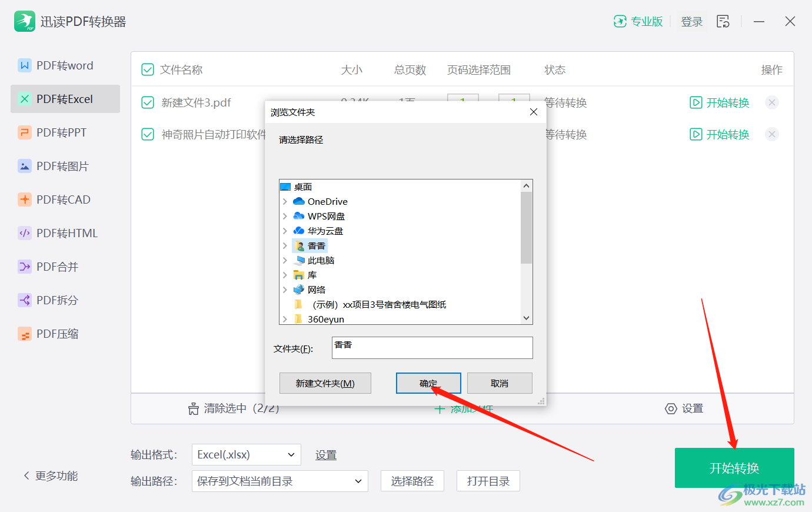Click the 库 library icon
The height and width of the screenshot is (512, 812).
[299, 275]
